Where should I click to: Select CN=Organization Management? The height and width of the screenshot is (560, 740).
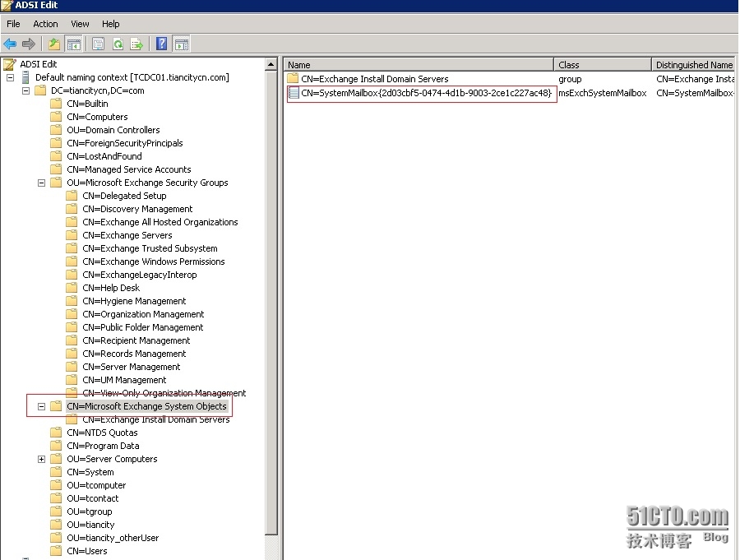[143, 314]
